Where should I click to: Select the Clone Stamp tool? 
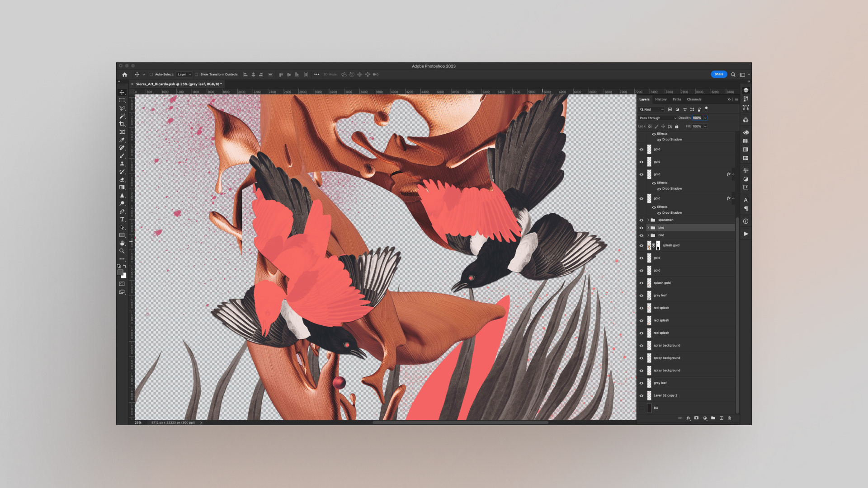(x=122, y=164)
